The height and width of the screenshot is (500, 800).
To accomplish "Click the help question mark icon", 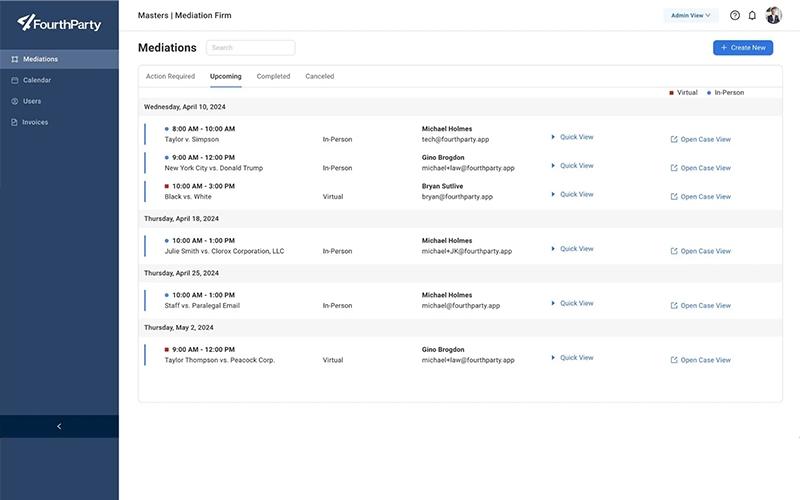I will [735, 15].
